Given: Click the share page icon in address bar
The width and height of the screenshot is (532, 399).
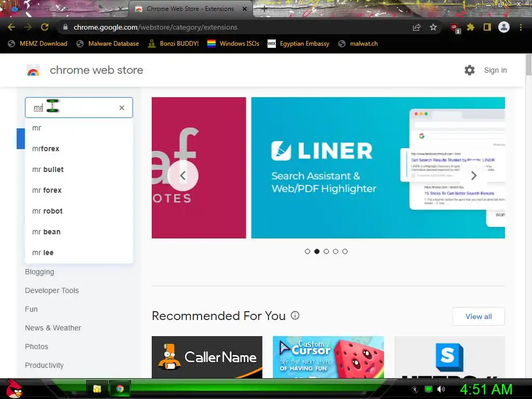Looking at the screenshot, I should [x=417, y=27].
